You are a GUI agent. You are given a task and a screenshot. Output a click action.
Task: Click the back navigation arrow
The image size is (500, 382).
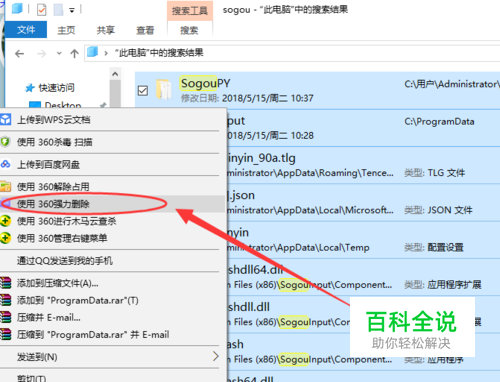click(19, 53)
